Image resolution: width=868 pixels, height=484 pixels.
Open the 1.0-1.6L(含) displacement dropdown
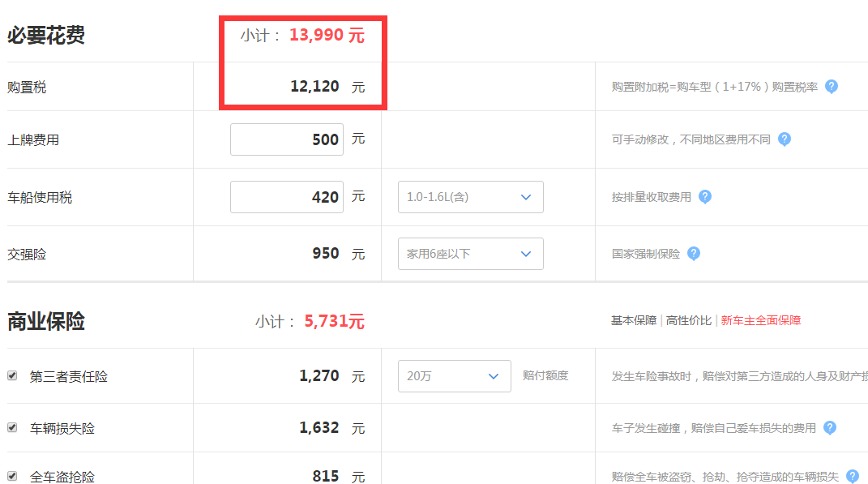click(471, 196)
